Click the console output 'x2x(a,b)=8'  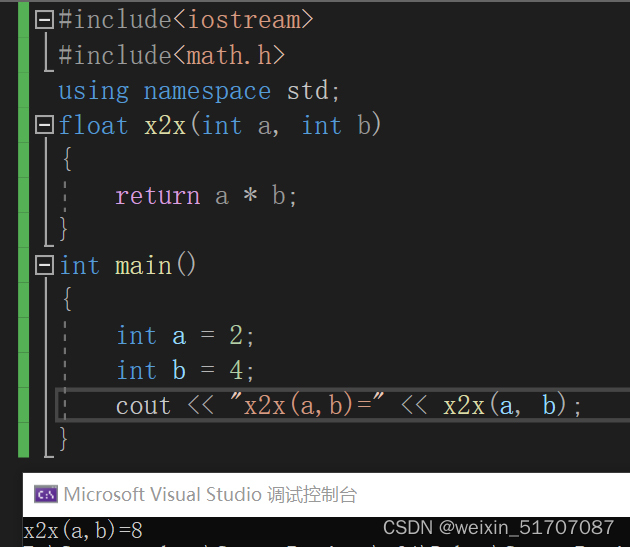[83, 530]
